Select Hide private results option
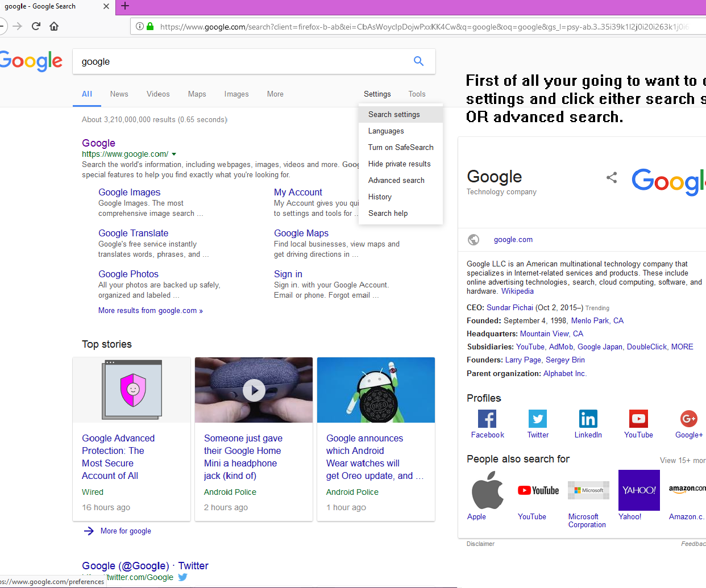The image size is (706, 588). 401,164
